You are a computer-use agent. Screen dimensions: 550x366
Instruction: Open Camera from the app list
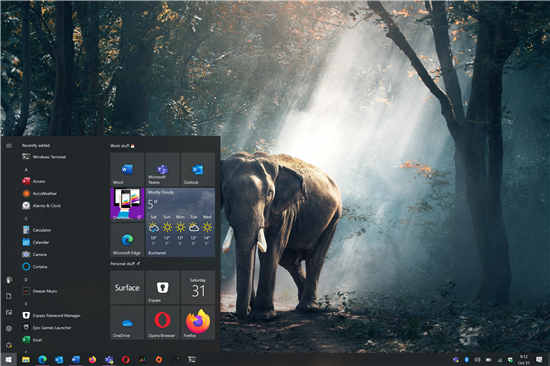[35, 254]
